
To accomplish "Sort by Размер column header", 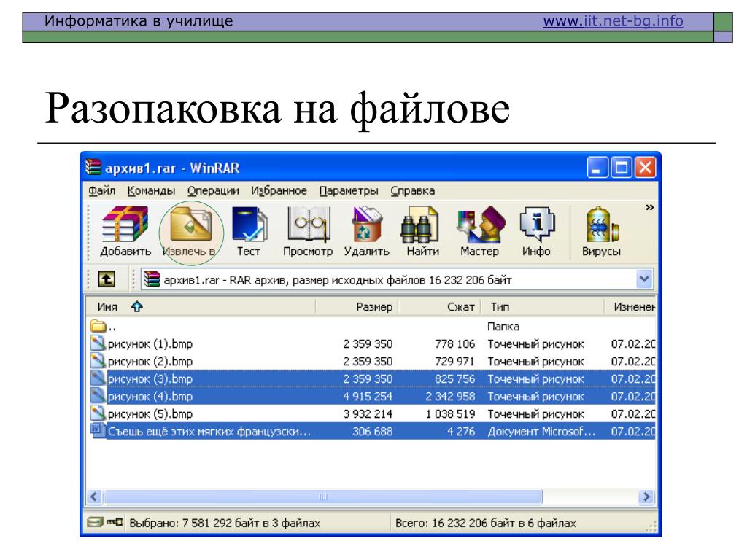I will pyautogui.click(x=374, y=307).
